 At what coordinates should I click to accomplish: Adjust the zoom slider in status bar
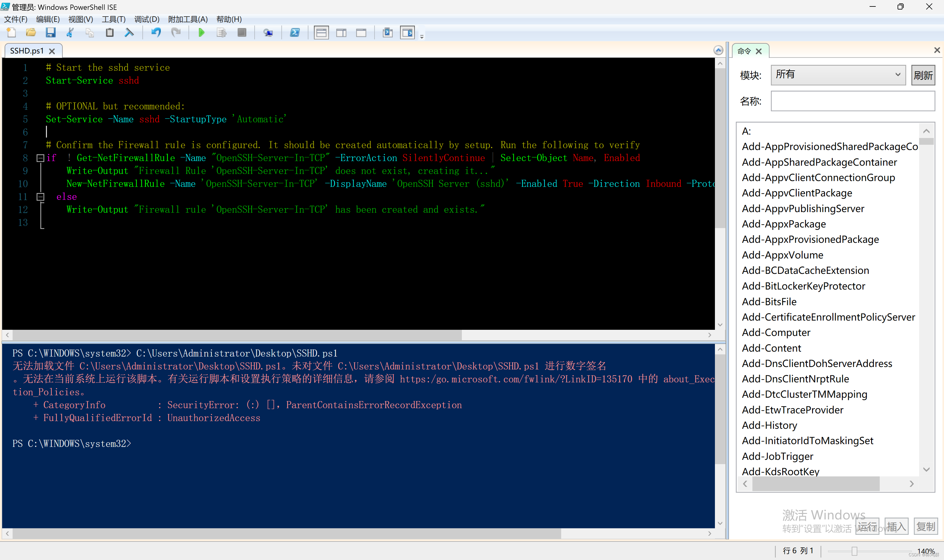click(855, 551)
